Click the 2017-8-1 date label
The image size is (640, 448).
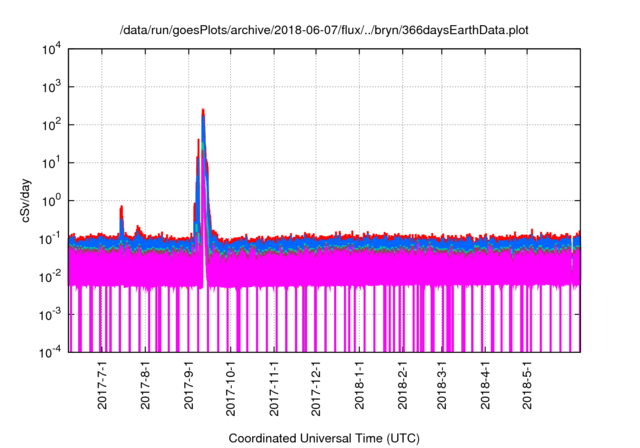click(x=145, y=385)
